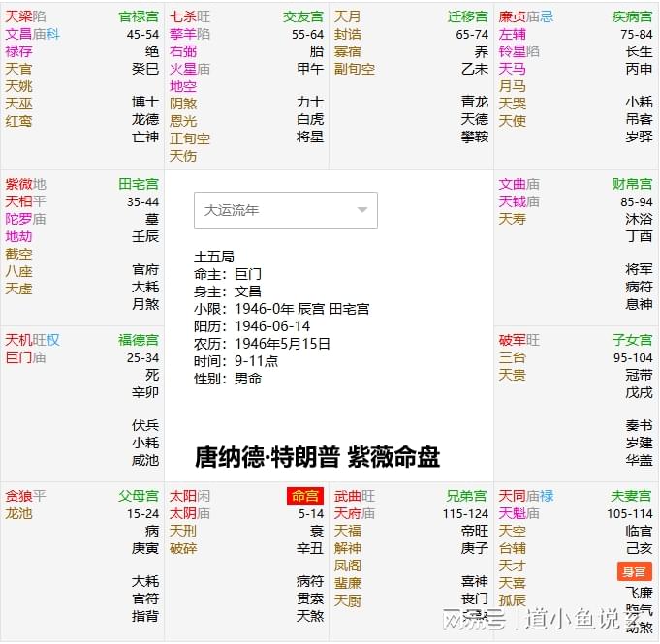Click the 45-54 age range
Viewport: 660px width, 644px height.
(142, 35)
